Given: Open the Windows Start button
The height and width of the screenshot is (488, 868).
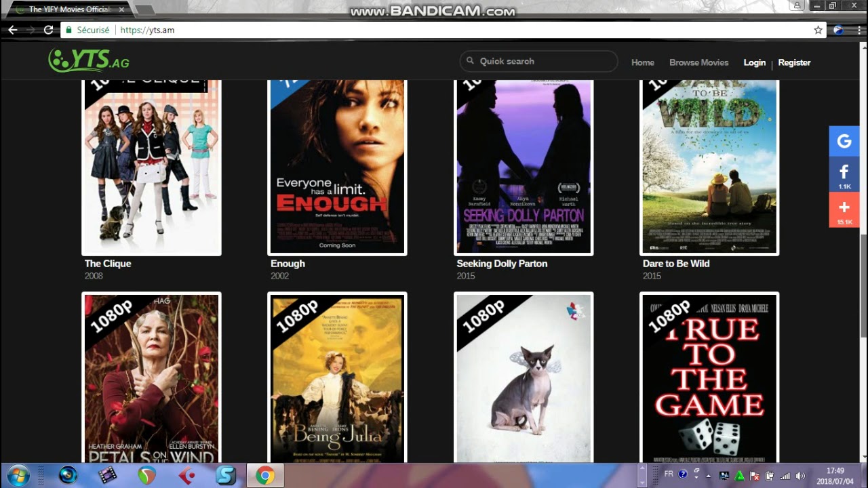Looking at the screenshot, I should point(18,475).
